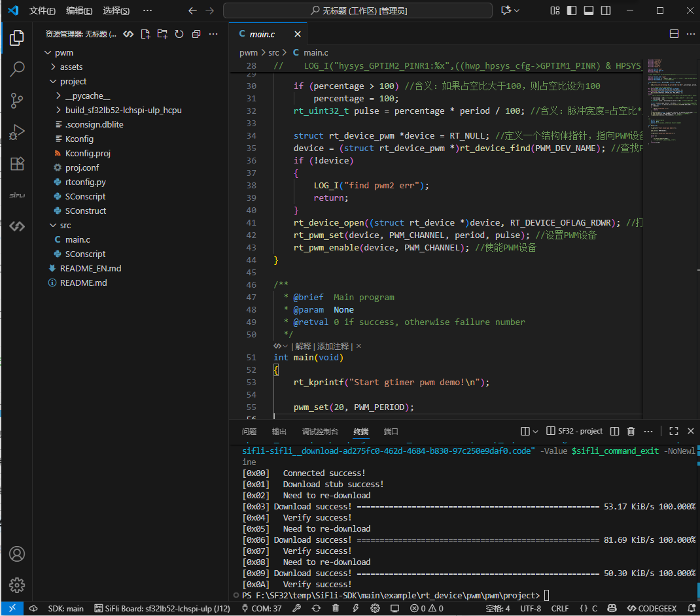700x616 pixels.
Task: Switch to the 输出 panel tab
Action: (x=279, y=432)
